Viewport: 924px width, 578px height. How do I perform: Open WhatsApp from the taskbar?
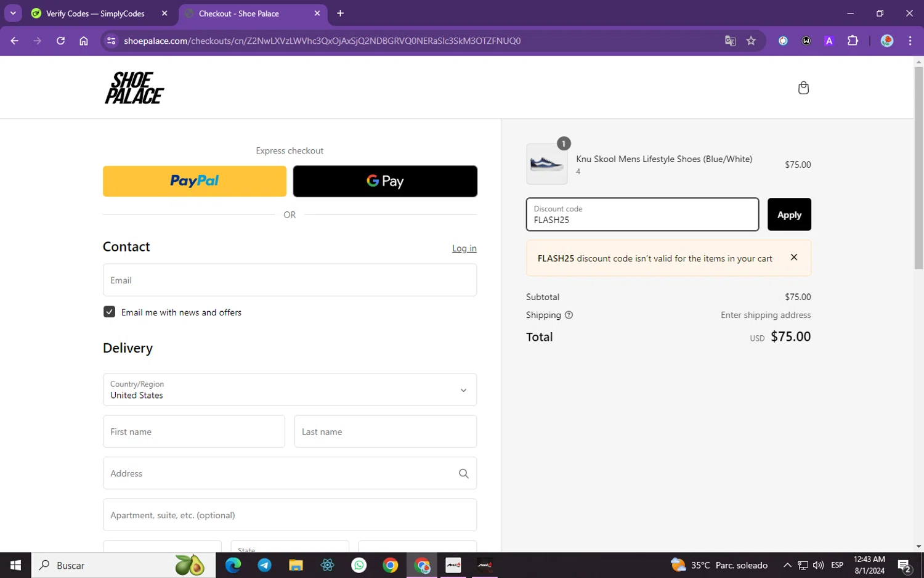click(359, 565)
